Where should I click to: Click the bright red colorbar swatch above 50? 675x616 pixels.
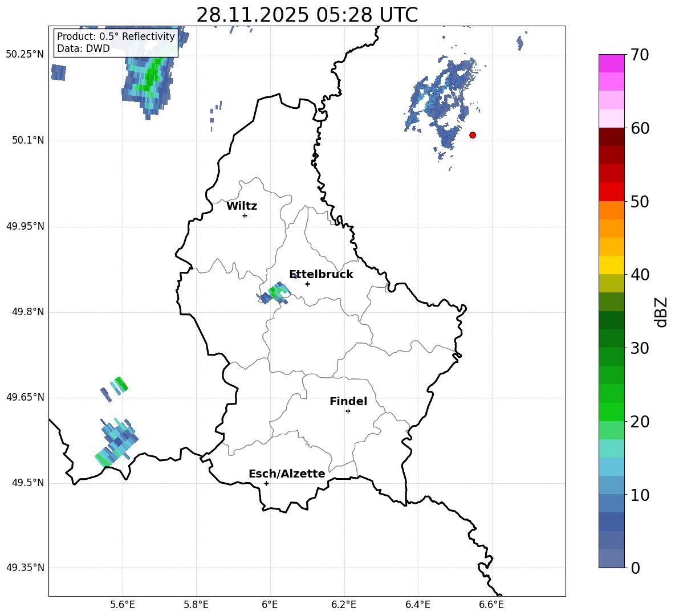click(x=611, y=192)
